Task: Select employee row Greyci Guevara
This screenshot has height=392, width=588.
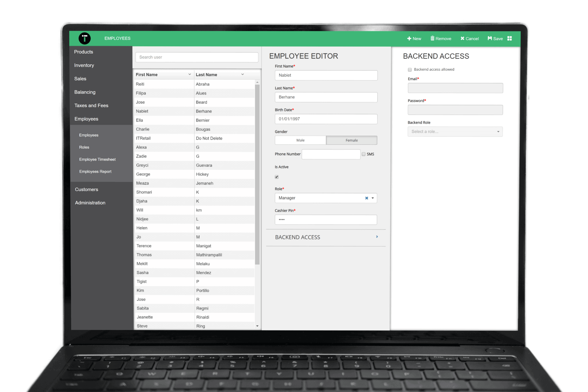Action: point(194,165)
